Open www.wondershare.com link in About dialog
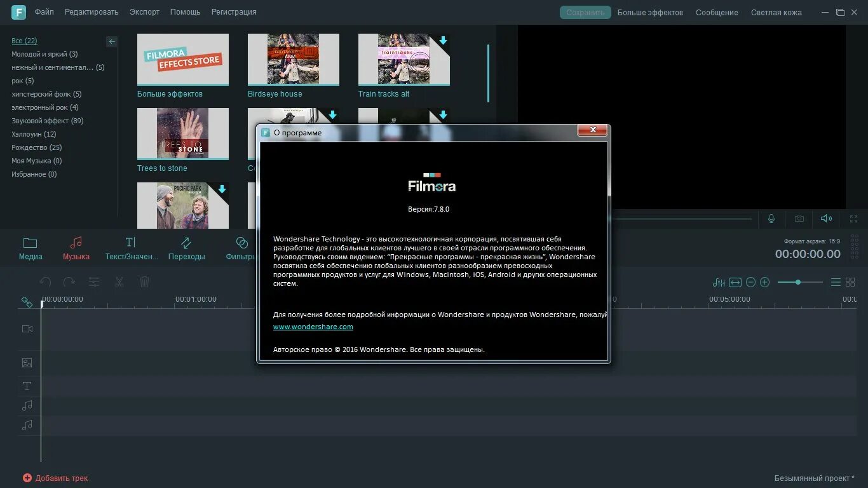This screenshot has width=868, height=488. (x=313, y=327)
